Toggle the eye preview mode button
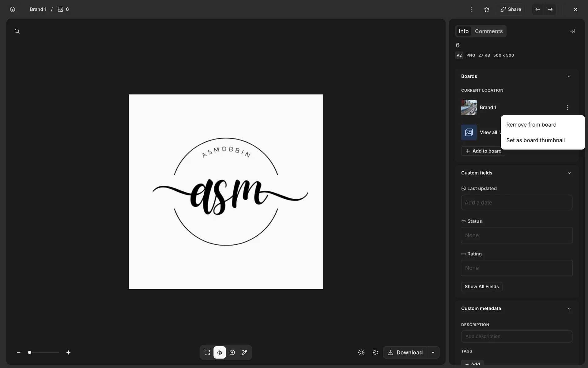 pos(220,352)
